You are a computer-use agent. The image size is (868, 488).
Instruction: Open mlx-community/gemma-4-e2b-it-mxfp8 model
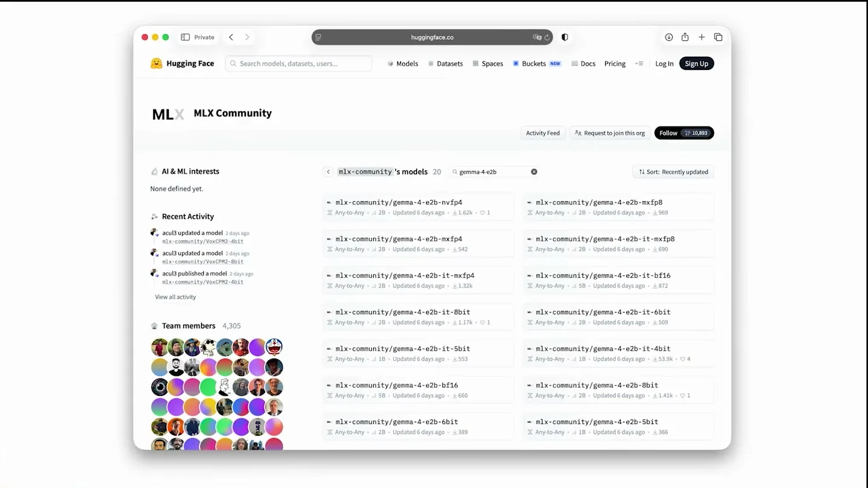[x=619, y=244]
